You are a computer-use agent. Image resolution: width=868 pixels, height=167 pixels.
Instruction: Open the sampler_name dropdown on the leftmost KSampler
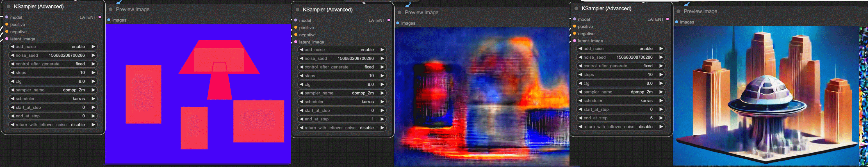click(53, 90)
